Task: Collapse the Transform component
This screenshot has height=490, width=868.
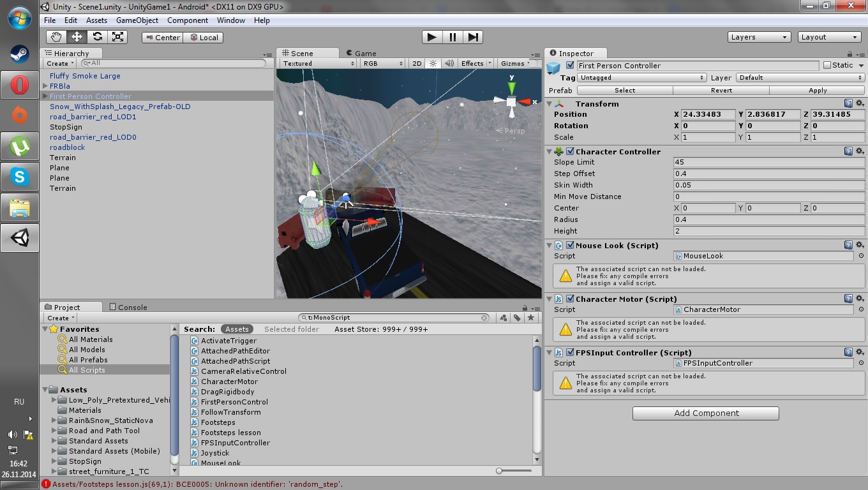Action: (550, 103)
